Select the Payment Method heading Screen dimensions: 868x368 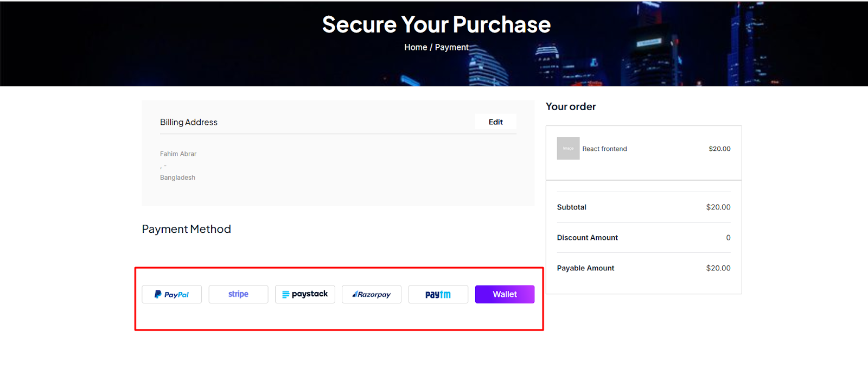pyautogui.click(x=187, y=229)
